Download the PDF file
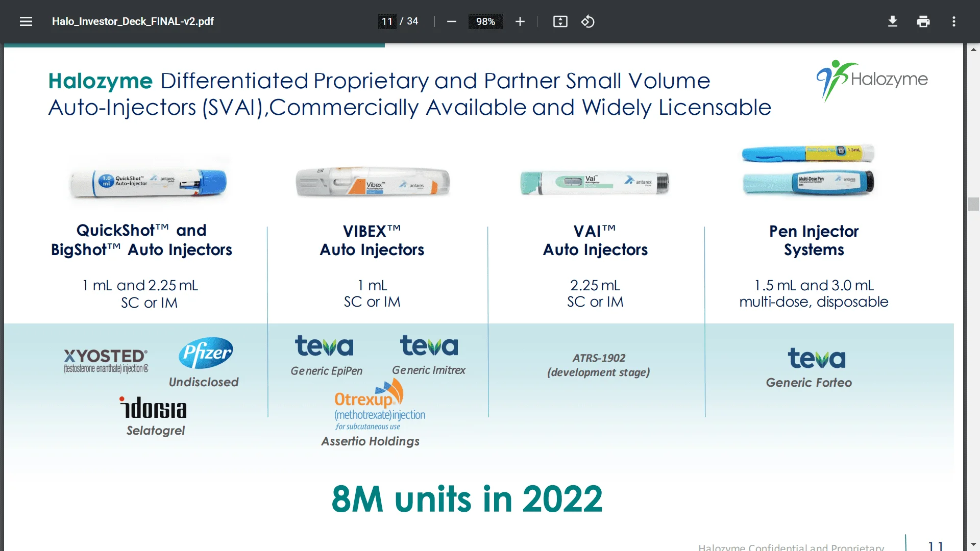 (893, 21)
